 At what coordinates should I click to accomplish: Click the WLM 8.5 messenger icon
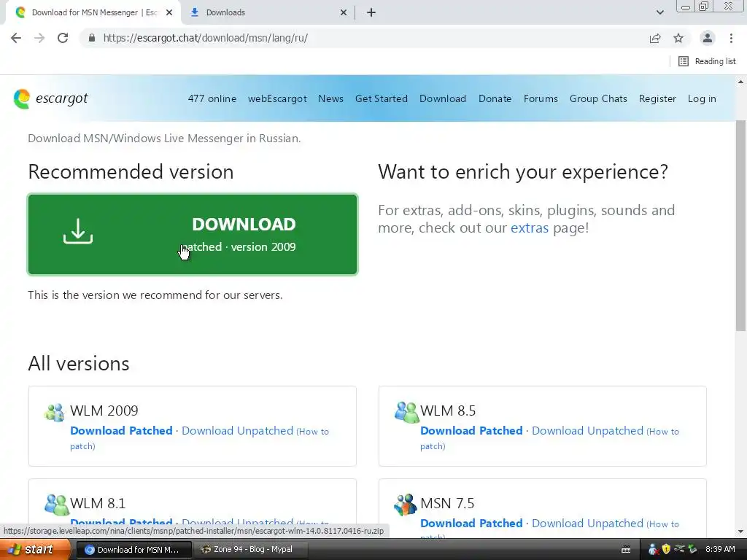click(406, 413)
